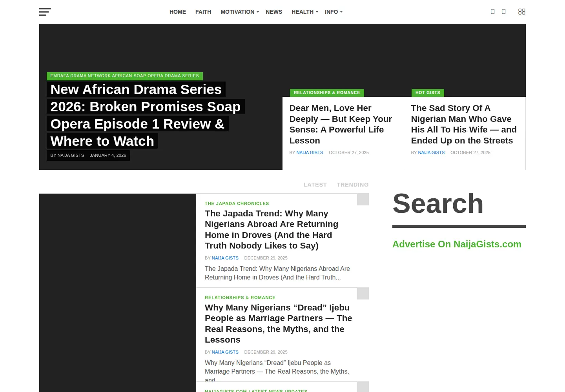Click 'JANUARY 4, 2026' date on featured post
The height and width of the screenshot is (392, 565).
(x=108, y=155)
